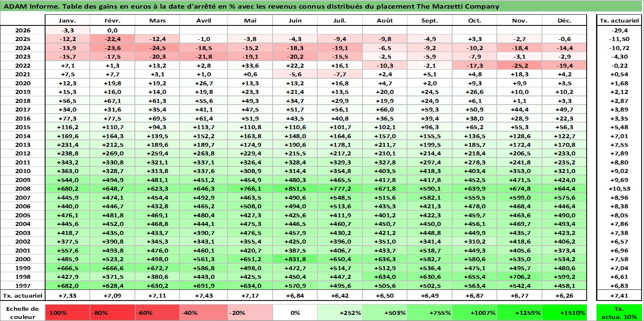Click the -20% color scale swatch
Viewport: 644px width, 321px height.
250,312
